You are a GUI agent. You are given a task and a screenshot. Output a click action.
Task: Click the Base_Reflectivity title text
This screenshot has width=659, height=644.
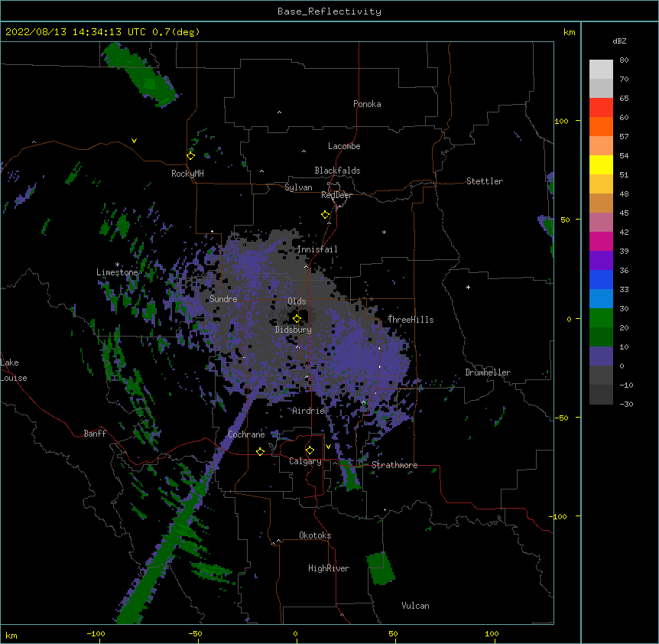[329, 11]
